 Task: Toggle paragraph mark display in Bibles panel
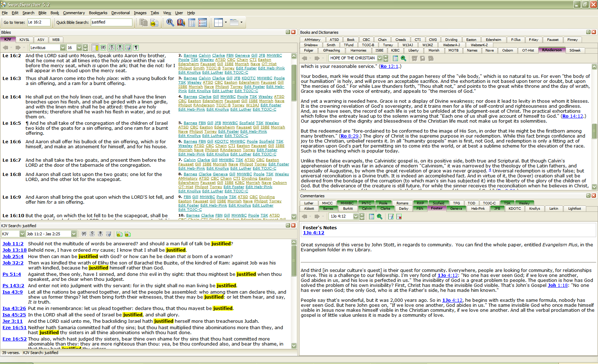136,48
